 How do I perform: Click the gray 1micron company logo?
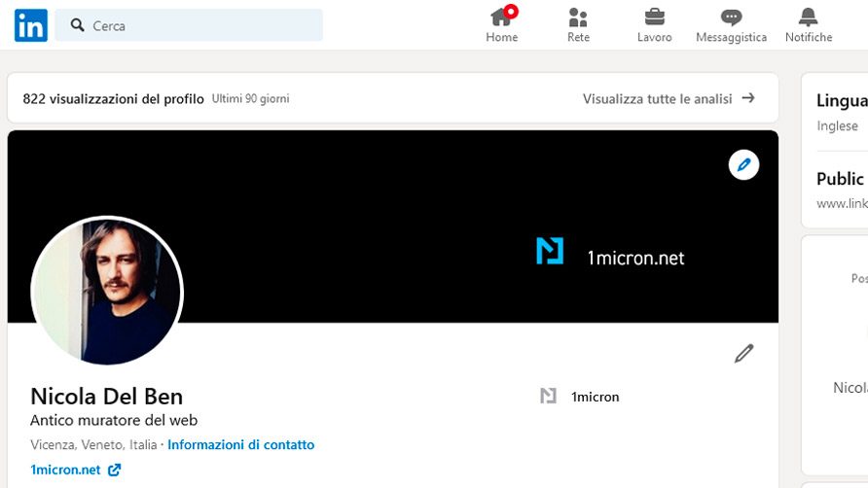pos(548,396)
